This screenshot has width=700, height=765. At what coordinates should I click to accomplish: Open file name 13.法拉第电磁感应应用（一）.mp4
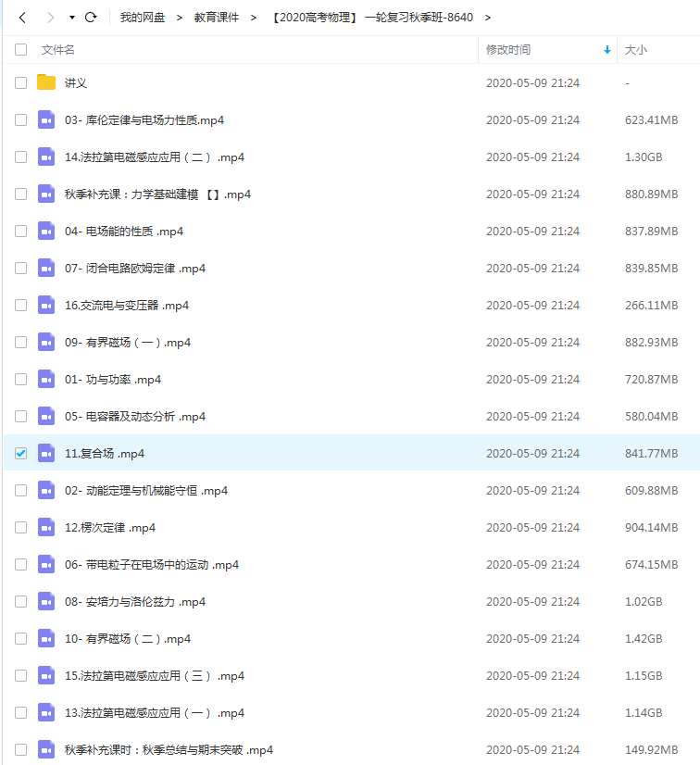(x=155, y=713)
